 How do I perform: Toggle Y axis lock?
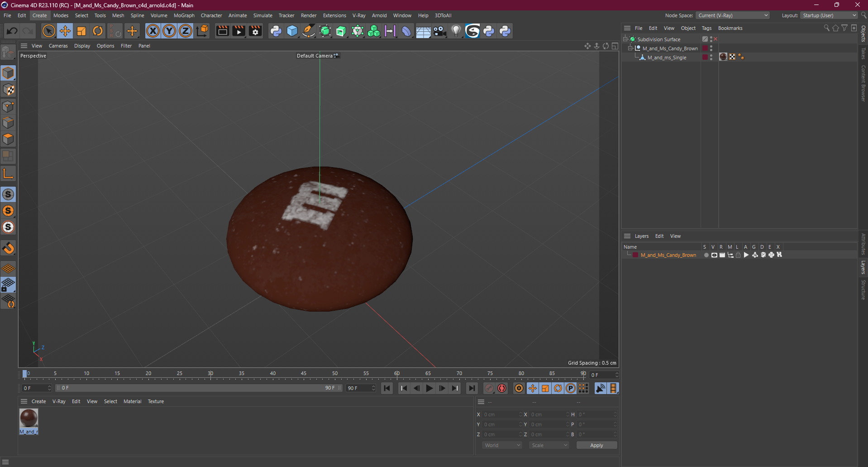pos(169,31)
